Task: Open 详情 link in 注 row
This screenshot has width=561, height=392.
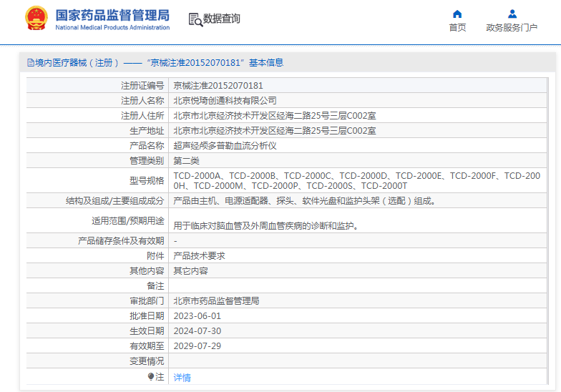Action: [x=182, y=378]
